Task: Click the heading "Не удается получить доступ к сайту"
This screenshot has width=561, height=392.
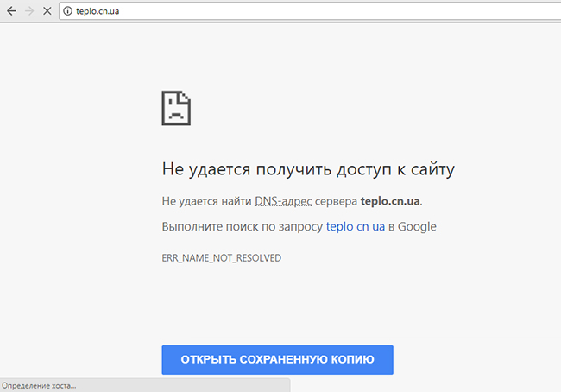Action: tap(308, 168)
